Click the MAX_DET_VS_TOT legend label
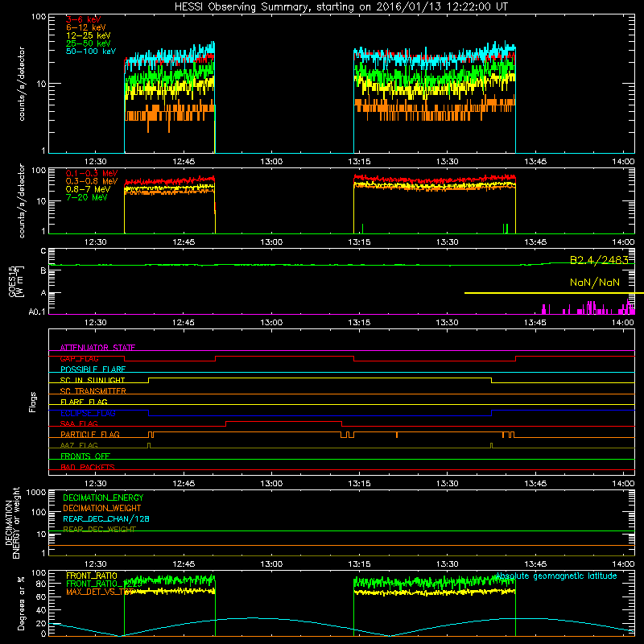Viewport: 644px width, 644px height. (x=100, y=592)
